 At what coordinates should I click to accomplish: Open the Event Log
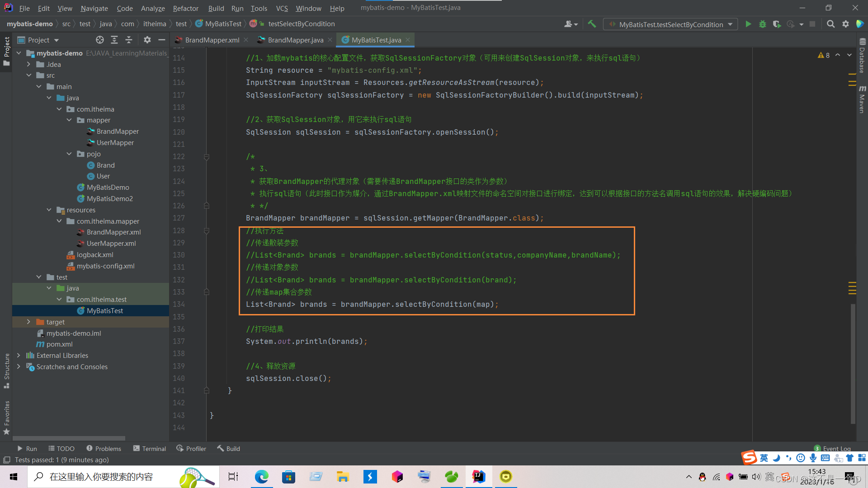[832, 449]
